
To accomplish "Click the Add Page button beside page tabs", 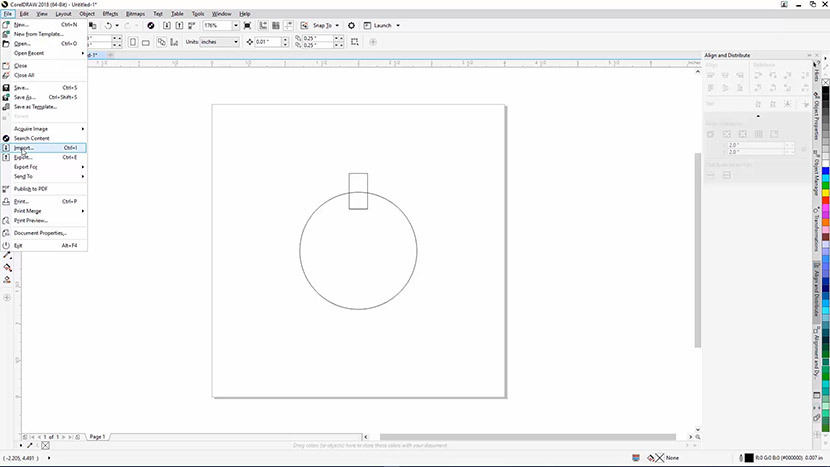I will pos(77,437).
